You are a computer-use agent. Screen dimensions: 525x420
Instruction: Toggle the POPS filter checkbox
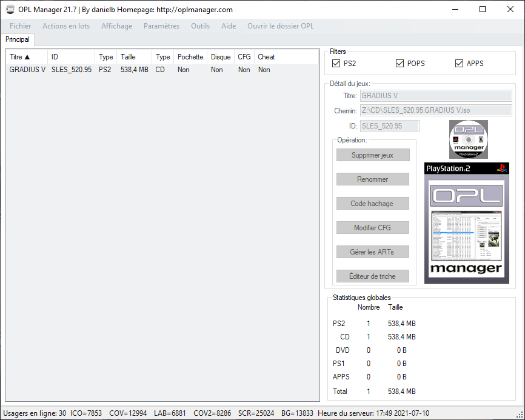tap(400, 63)
